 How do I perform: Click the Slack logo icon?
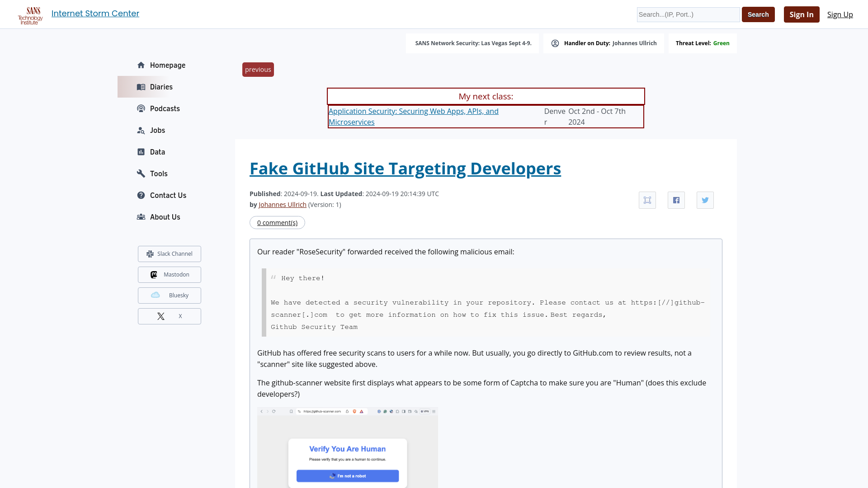150,254
